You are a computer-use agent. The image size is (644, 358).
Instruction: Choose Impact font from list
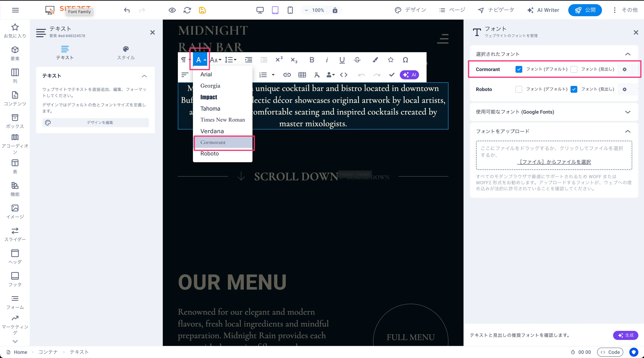(x=223, y=97)
